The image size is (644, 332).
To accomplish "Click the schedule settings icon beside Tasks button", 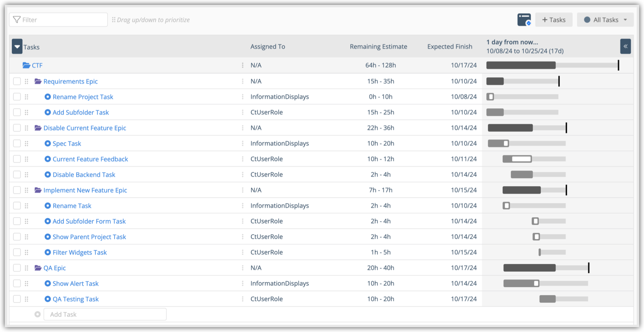I will (x=524, y=20).
